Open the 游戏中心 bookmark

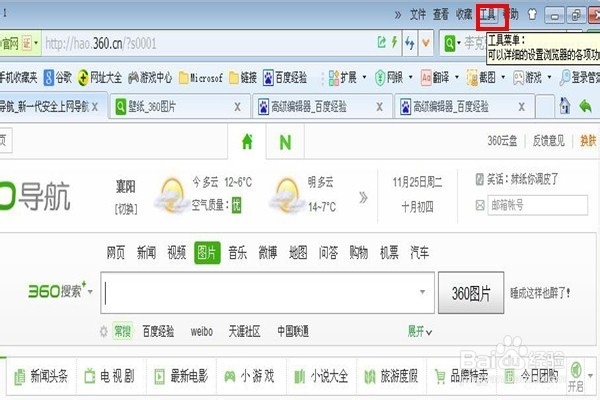pos(150,78)
